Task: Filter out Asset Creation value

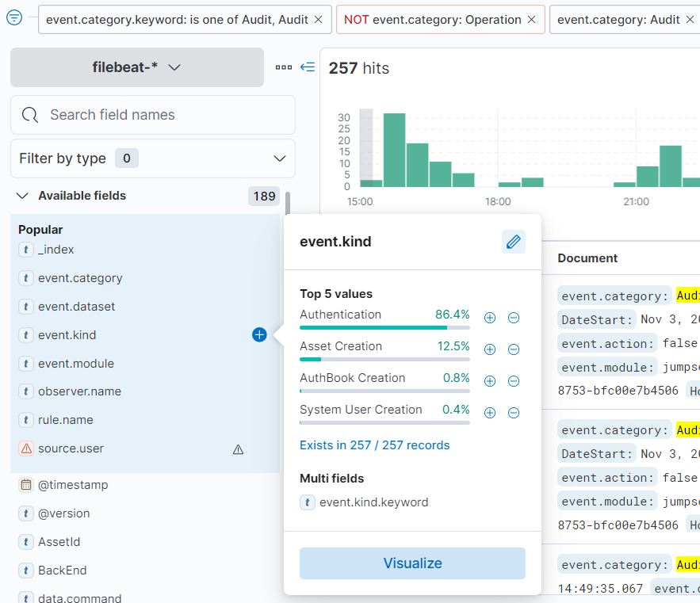Action: (514, 349)
